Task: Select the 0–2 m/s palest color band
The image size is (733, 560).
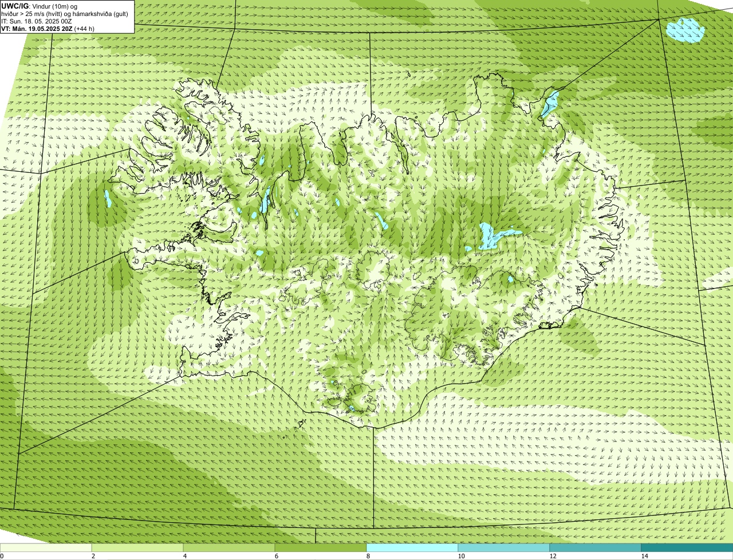Action: tap(46, 547)
